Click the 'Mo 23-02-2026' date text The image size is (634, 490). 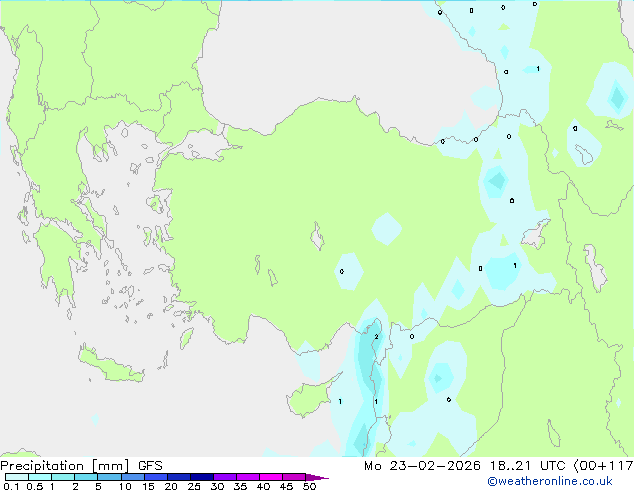pos(422,466)
